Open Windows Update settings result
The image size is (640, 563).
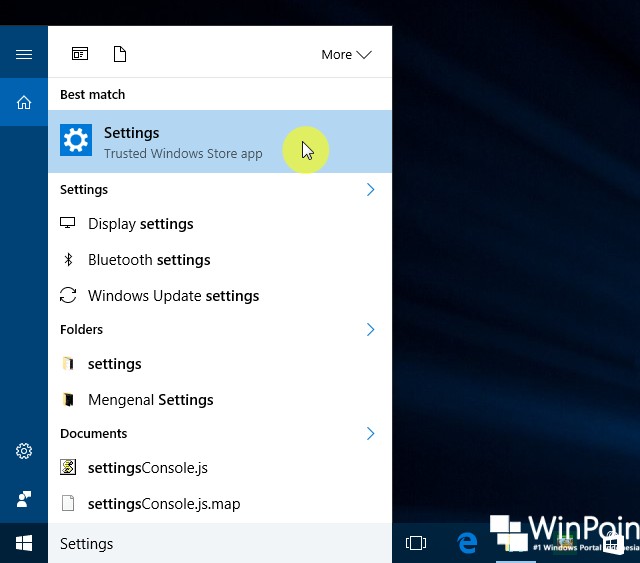click(x=220, y=296)
